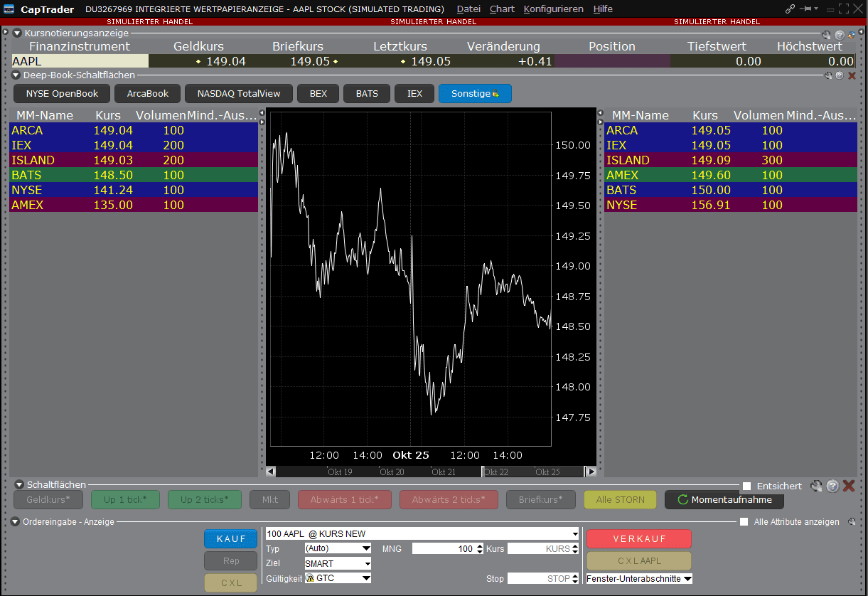Click the Momentaufnahme snapshot button
Screen dimensions: 868x596
pyautogui.click(x=724, y=499)
